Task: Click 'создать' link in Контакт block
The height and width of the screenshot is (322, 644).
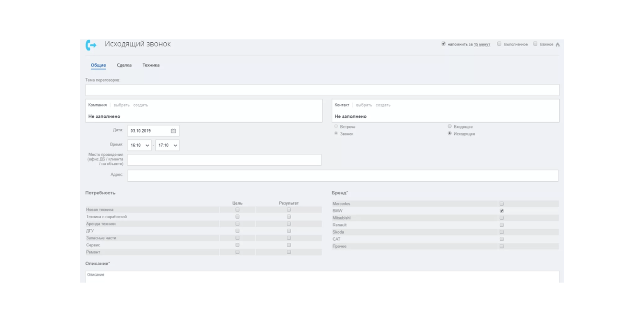Action: [383, 105]
